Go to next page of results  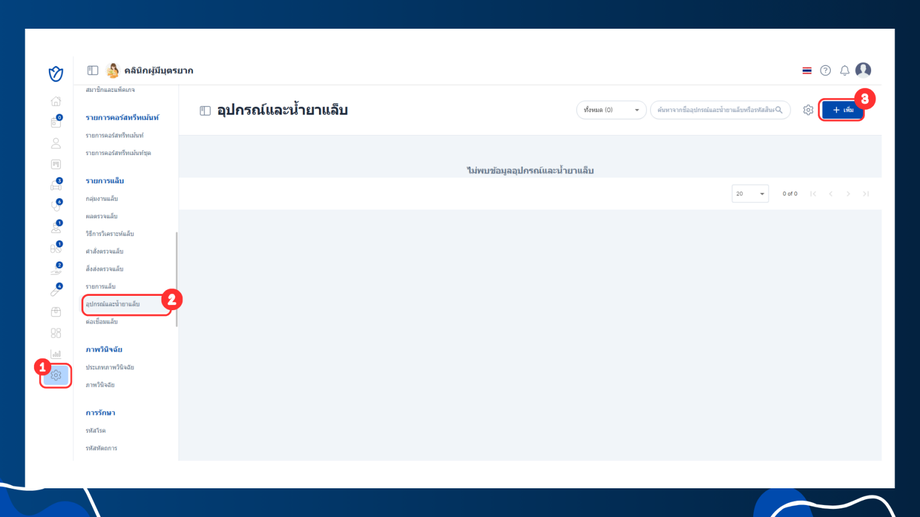point(848,194)
